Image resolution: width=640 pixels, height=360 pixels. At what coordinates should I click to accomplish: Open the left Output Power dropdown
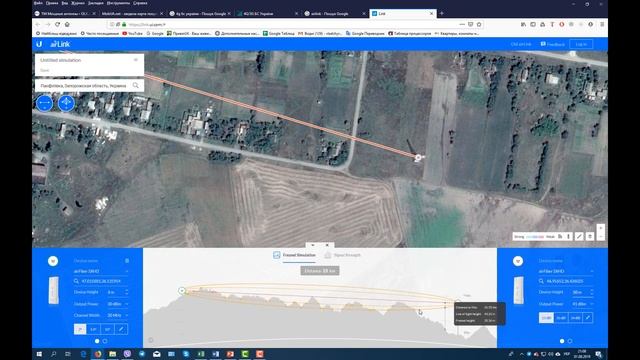click(x=118, y=304)
